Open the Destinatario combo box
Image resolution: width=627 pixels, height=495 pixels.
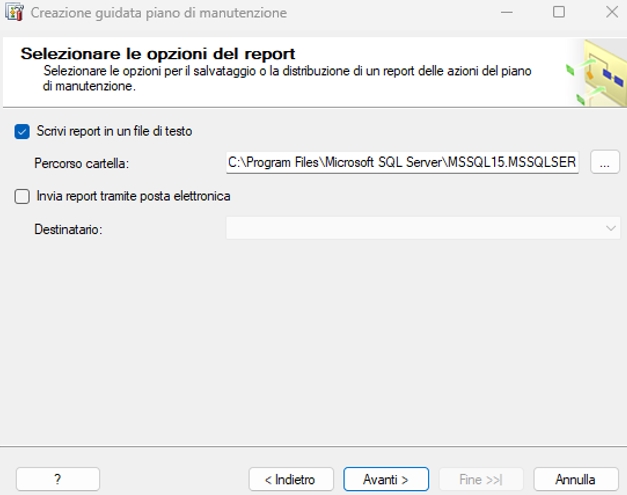click(x=423, y=228)
